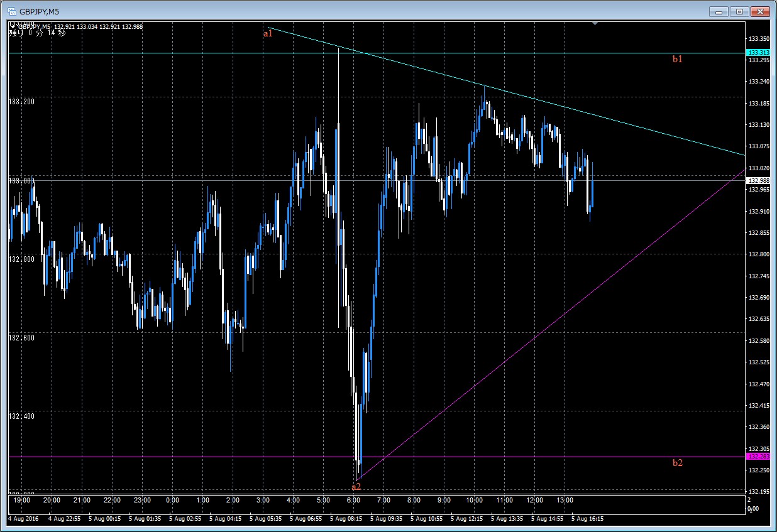This screenshot has width=777, height=532.
Task: Click the 132.600 grid level label
Action: 21,337
